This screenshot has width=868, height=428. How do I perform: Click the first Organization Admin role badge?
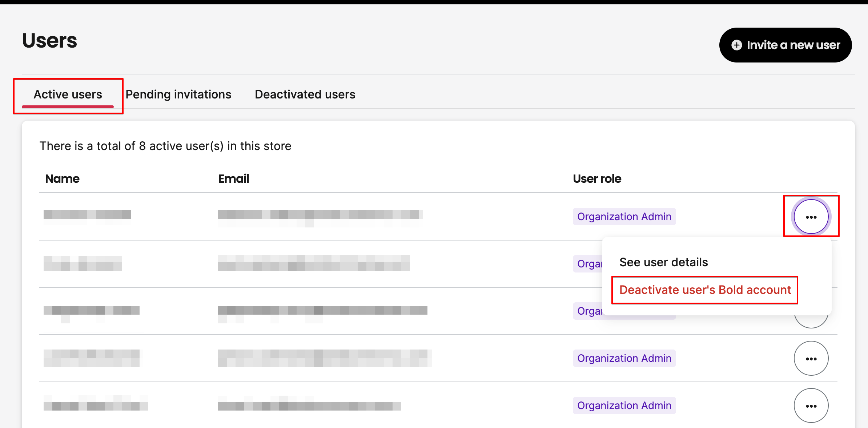624,216
